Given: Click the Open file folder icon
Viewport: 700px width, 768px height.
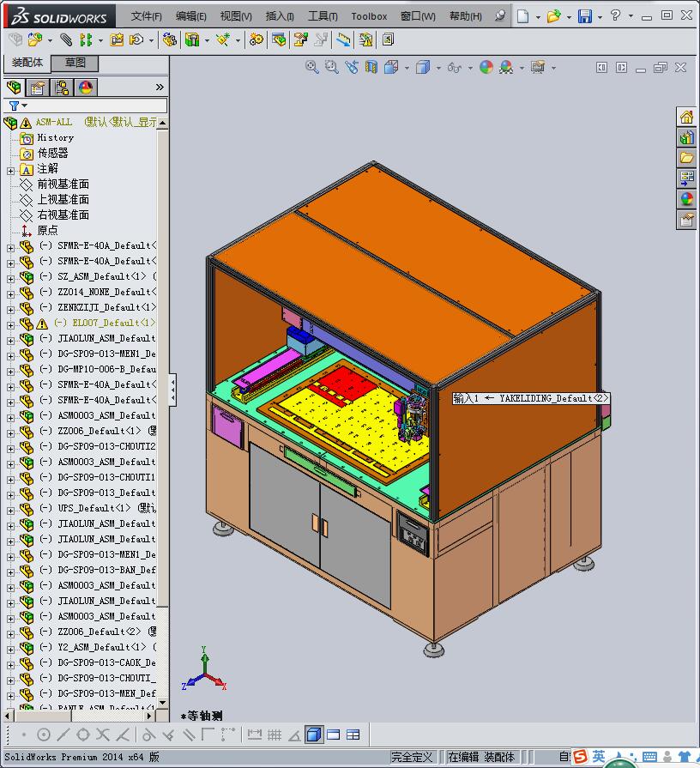Looking at the screenshot, I should pyautogui.click(x=553, y=16).
